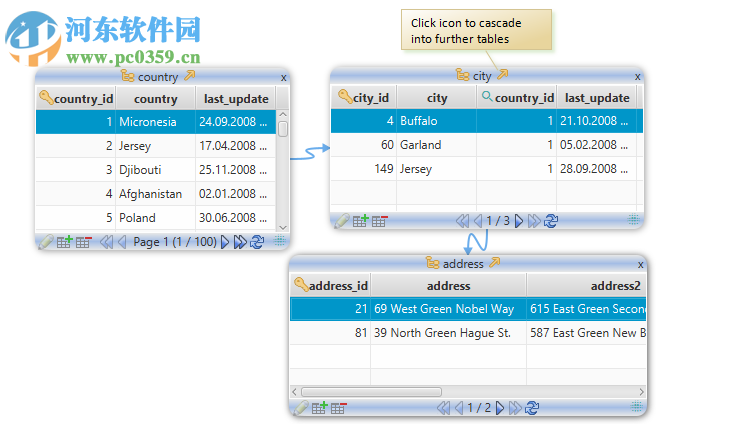Click the resize grip of address table
The height and width of the screenshot is (424, 747).
(x=636, y=406)
